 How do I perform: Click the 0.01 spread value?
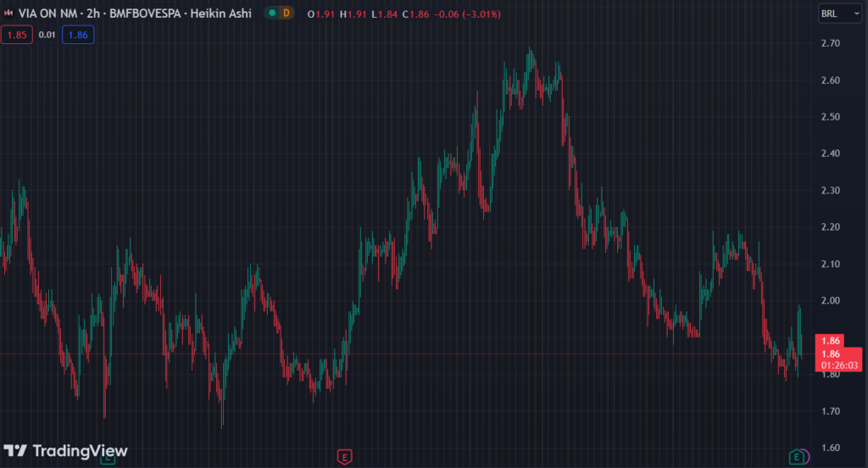[x=47, y=35]
